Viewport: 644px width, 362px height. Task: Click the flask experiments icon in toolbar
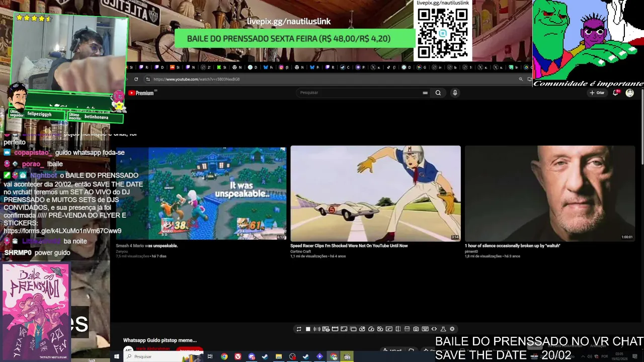tap(443, 329)
